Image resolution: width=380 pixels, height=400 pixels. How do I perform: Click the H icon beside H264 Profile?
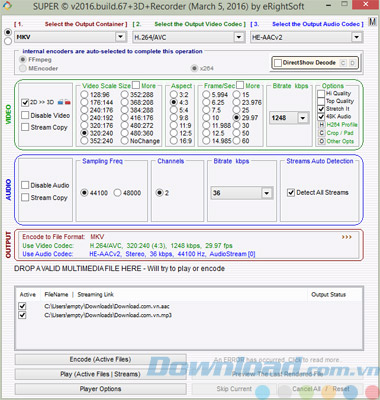tap(321, 125)
